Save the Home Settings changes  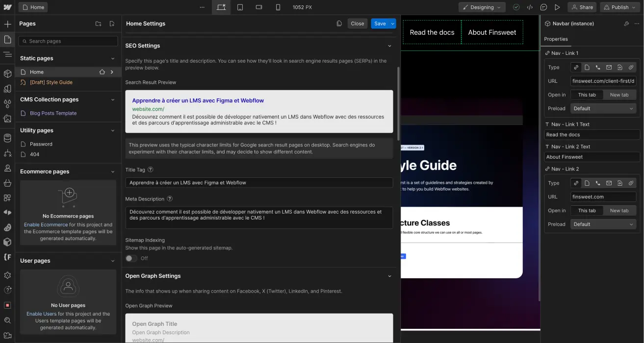coord(380,23)
